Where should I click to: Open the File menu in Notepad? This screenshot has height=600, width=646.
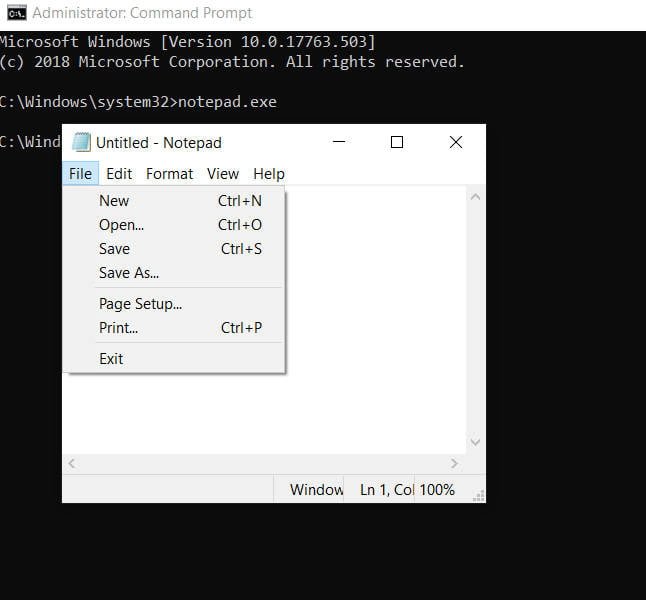point(80,173)
